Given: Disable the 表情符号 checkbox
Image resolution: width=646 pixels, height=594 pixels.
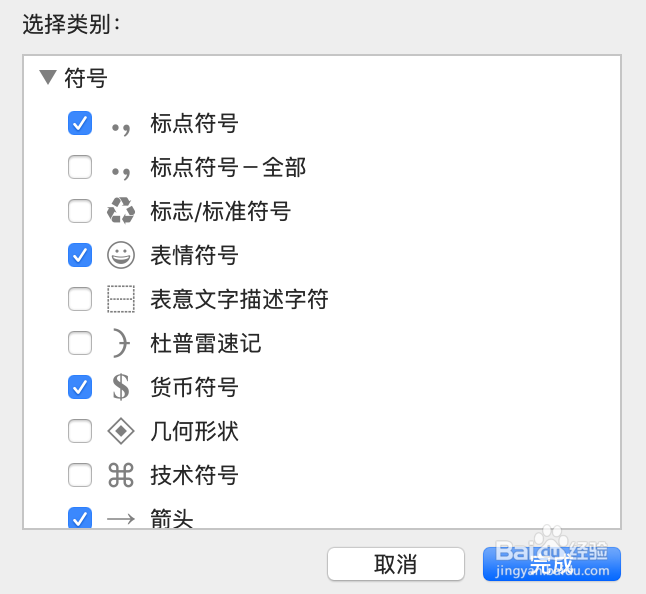Looking at the screenshot, I should pos(80,255).
